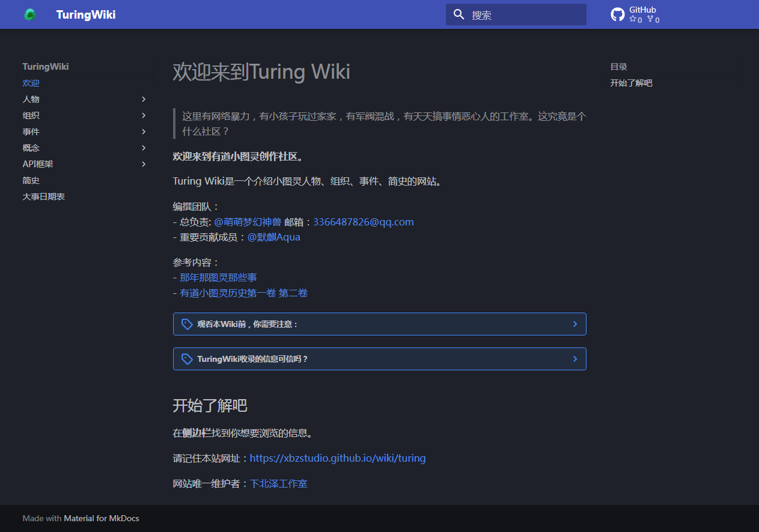Open the GitHub repository octocat icon
This screenshot has height=532, width=759.
click(x=618, y=14)
